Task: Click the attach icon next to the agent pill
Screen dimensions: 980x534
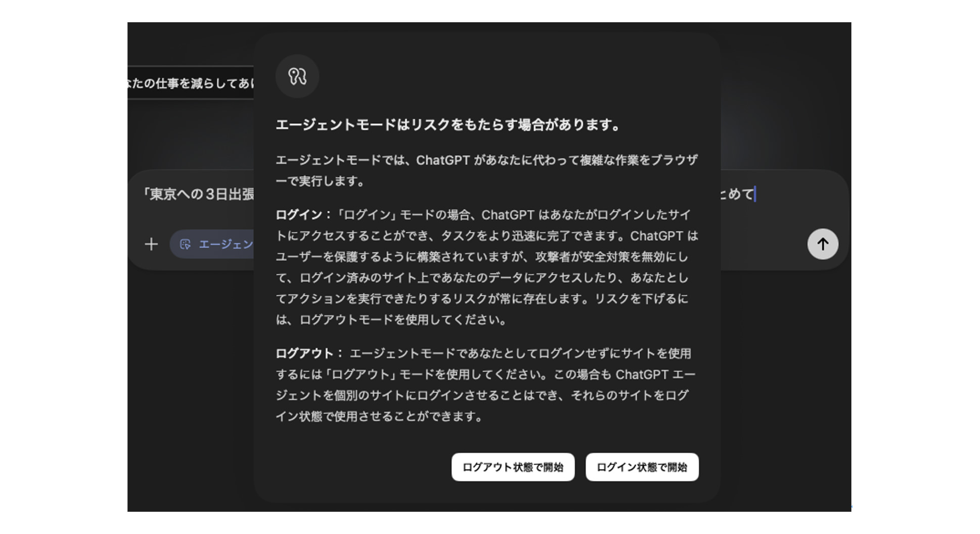Action: coord(151,244)
